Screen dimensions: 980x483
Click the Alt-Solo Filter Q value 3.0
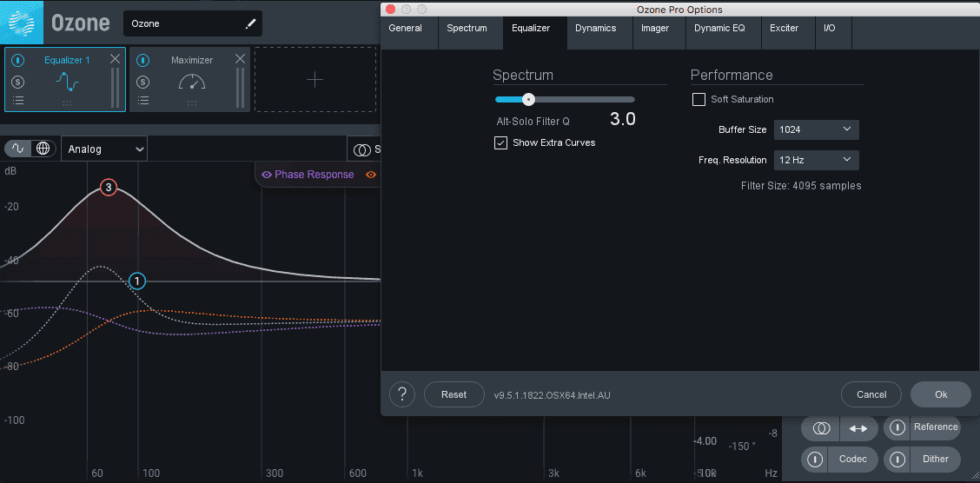(623, 119)
